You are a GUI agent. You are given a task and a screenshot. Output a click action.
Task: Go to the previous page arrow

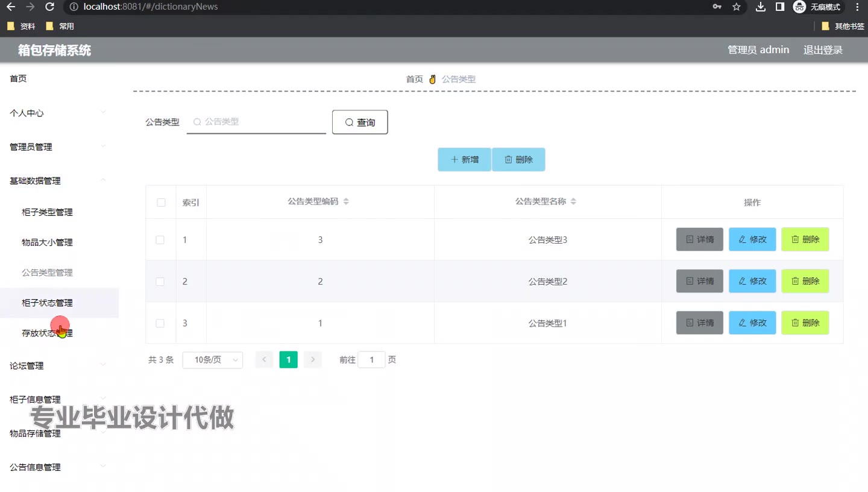coord(264,360)
